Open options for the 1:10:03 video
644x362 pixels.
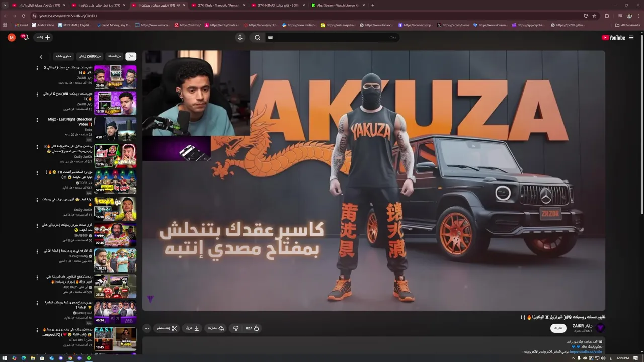37,251
